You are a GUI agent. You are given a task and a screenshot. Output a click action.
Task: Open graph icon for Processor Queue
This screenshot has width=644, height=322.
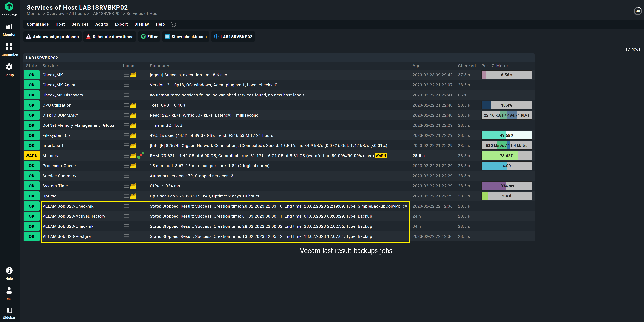[133, 166]
